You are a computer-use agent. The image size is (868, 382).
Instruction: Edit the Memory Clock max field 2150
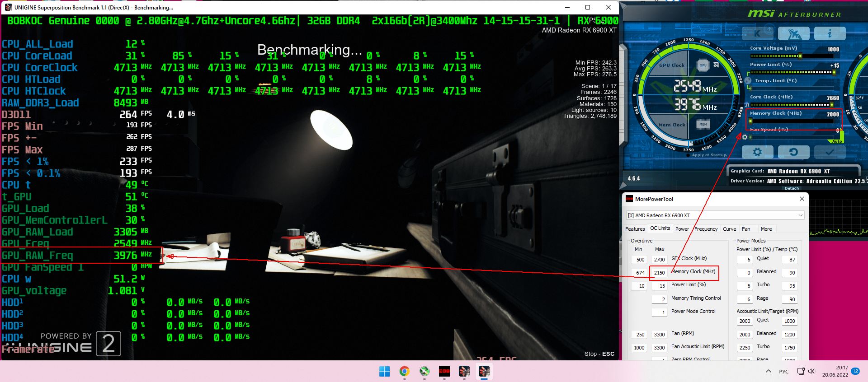pyautogui.click(x=659, y=273)
